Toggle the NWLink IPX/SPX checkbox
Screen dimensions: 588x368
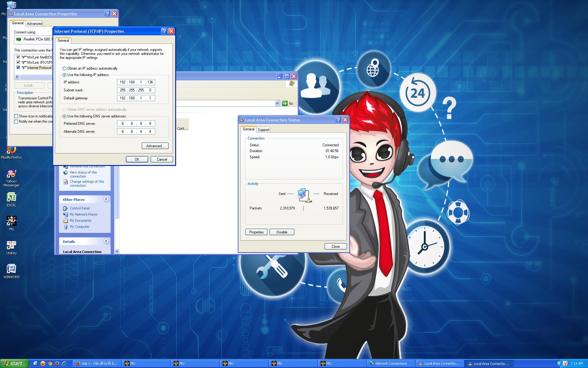coord(18,62)
